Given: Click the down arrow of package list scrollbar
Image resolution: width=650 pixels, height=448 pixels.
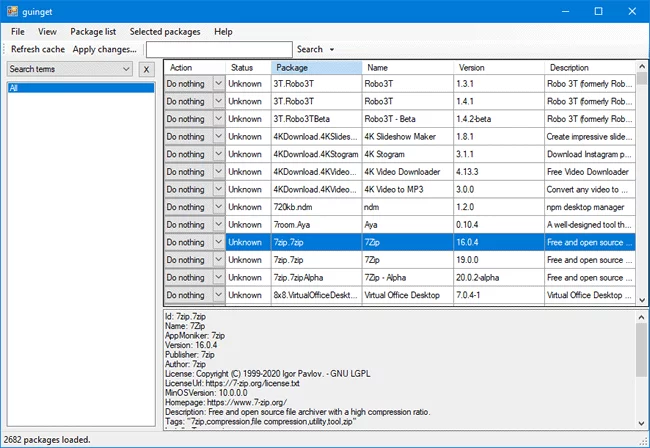Looking at the screenshot, I should pyautogui.click(x=642, y=300).
